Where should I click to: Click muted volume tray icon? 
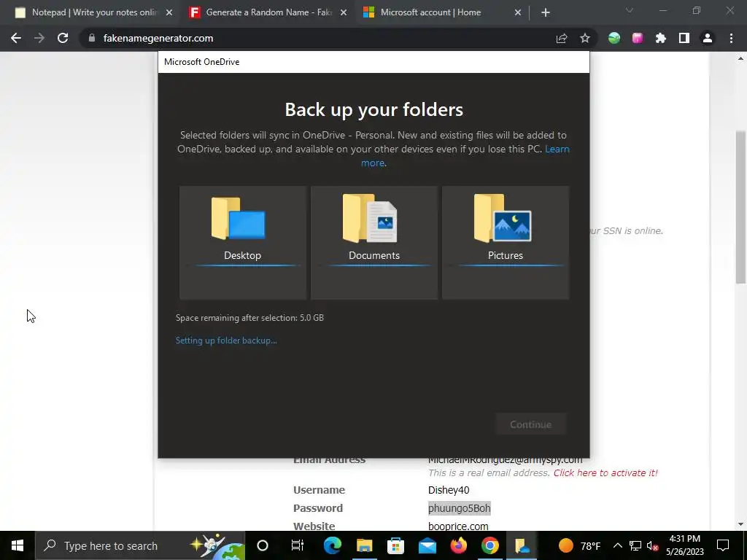coord(653,545)
